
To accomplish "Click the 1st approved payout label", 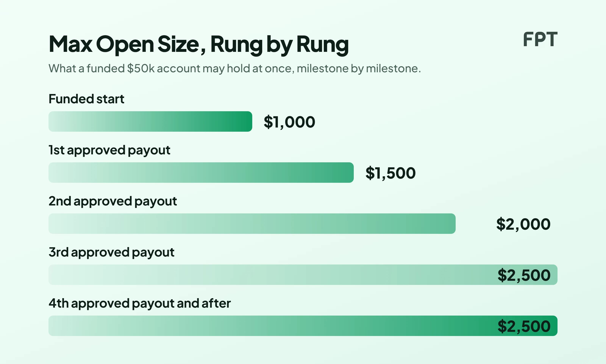I will pos(109,150).
